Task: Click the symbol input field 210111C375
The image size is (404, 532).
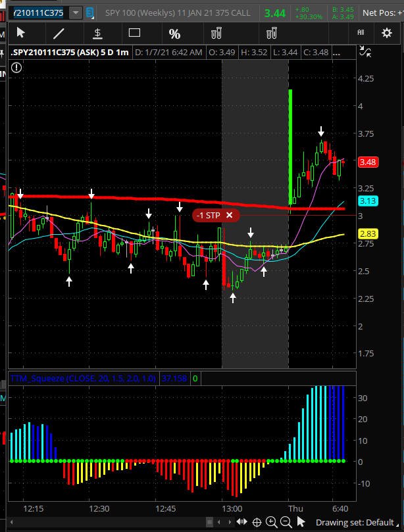Action: point(38,13)
